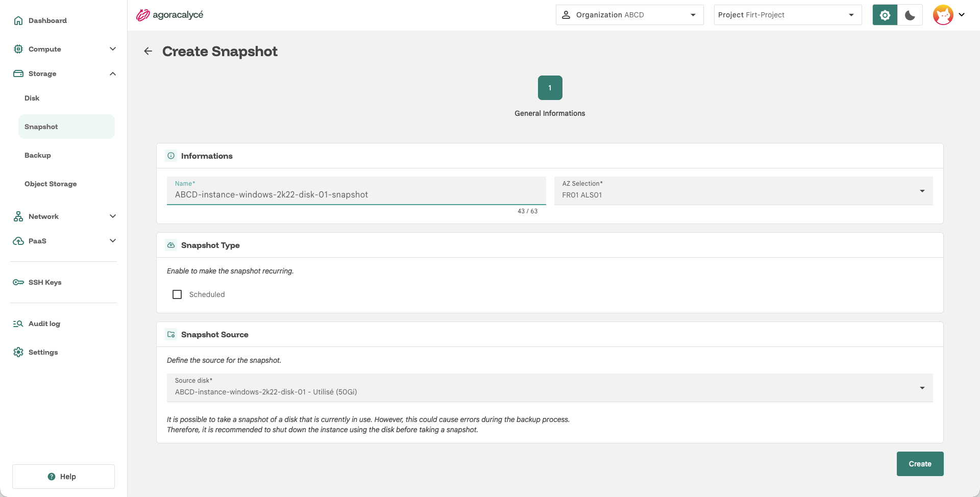Click the Snapshot Type cloud icon

click(x=171, y=245)
